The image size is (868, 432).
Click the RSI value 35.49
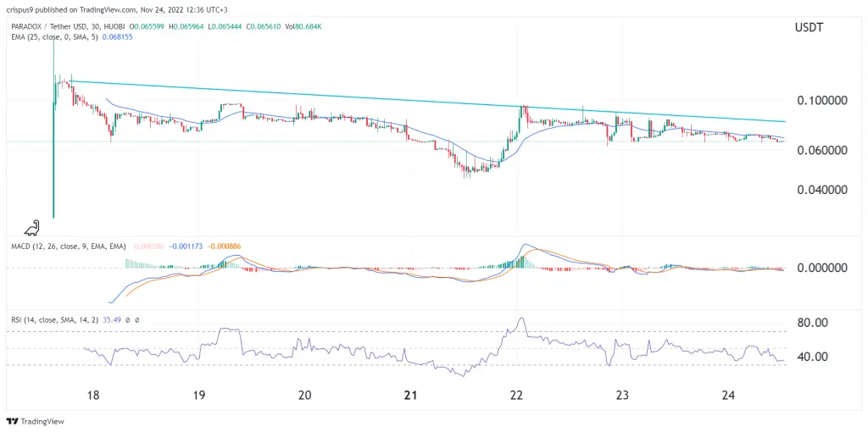click(x=113, y=319)
